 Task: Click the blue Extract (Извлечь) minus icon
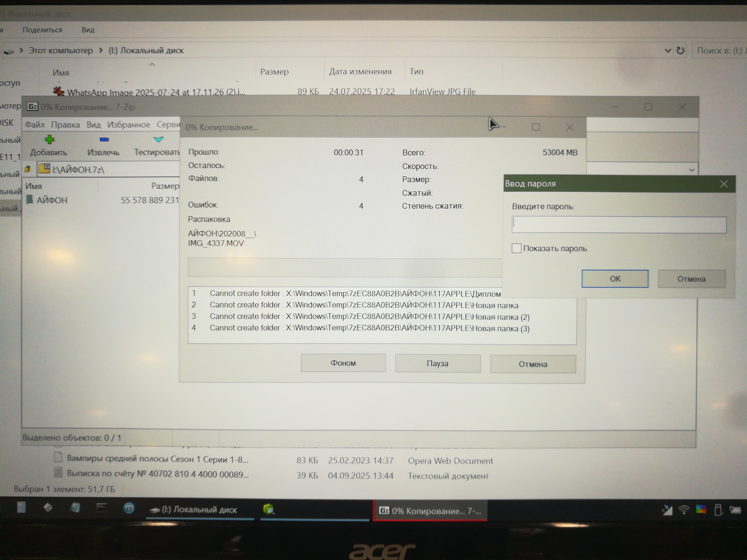click(104, 139)
